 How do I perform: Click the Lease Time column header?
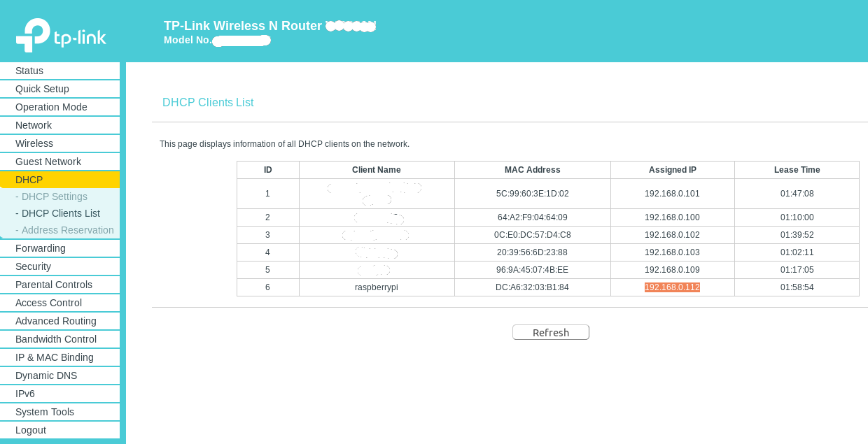click(x=797, y=170)
